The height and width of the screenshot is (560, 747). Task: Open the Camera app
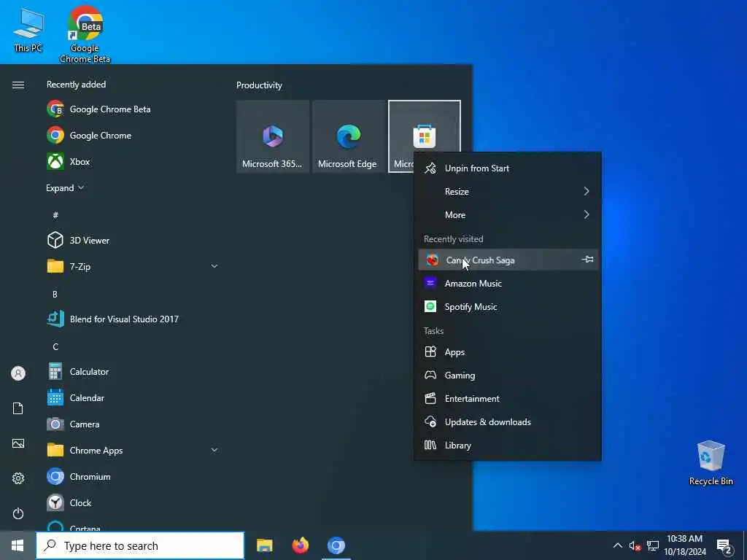pyautogui.click(x=133, y=424)
